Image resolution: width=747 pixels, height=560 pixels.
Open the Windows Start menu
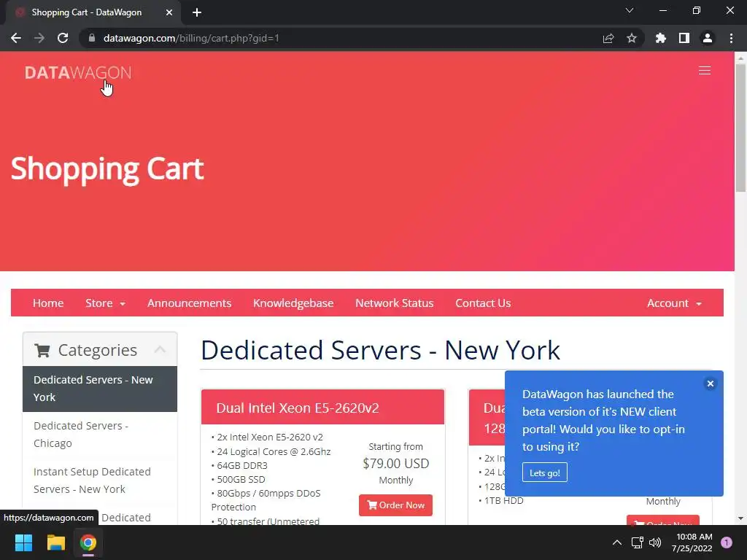23,542
